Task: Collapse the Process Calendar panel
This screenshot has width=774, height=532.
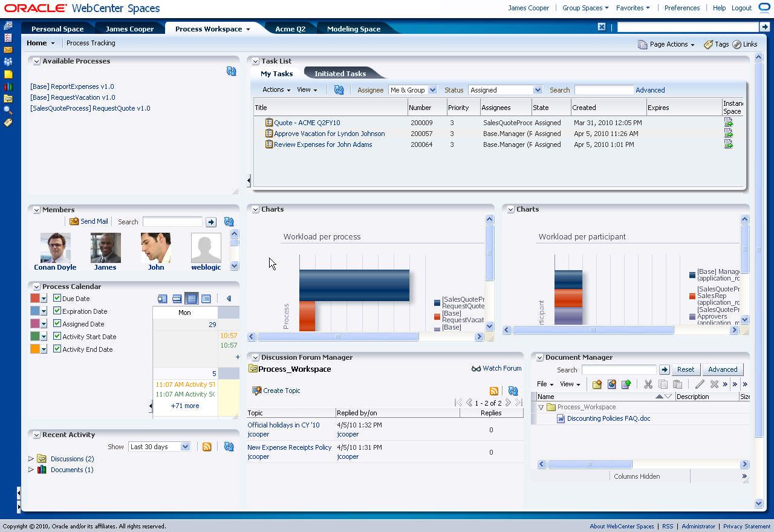Action: tap(37, 287)
